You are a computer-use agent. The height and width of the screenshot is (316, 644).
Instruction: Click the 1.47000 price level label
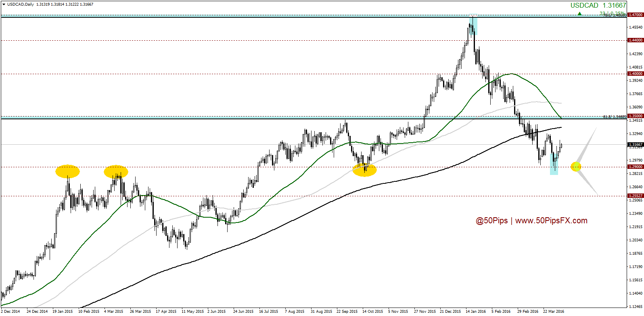coord(636,15)
